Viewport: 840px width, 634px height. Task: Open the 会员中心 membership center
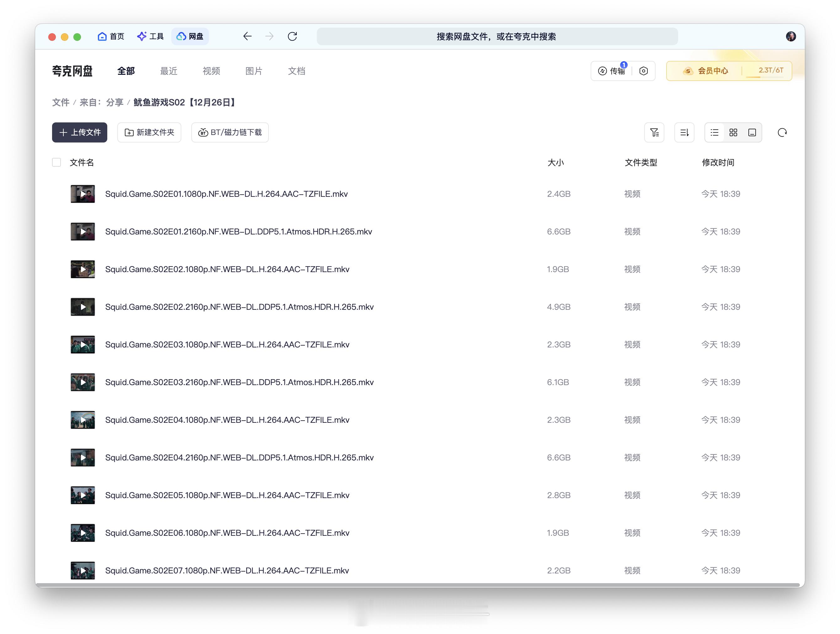click(705, 71)
